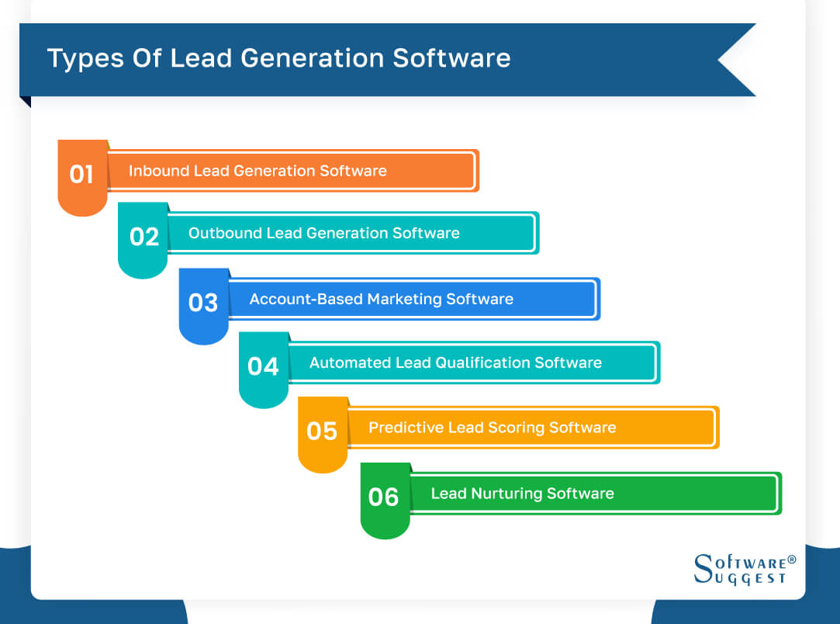Click the green "06" number badge
This screenshot has height=624, width=840.
point(384,497)
